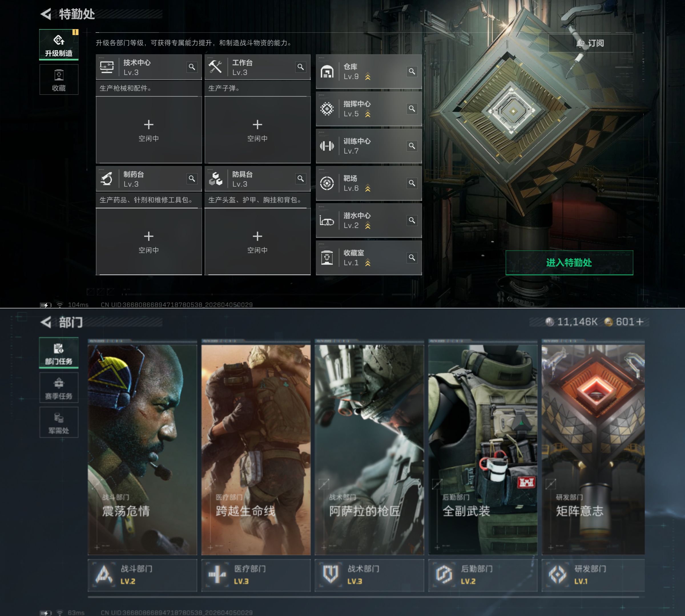Click magnifier icon on 收藏室 row
The image size is (685, 616).
pos(412,258)
